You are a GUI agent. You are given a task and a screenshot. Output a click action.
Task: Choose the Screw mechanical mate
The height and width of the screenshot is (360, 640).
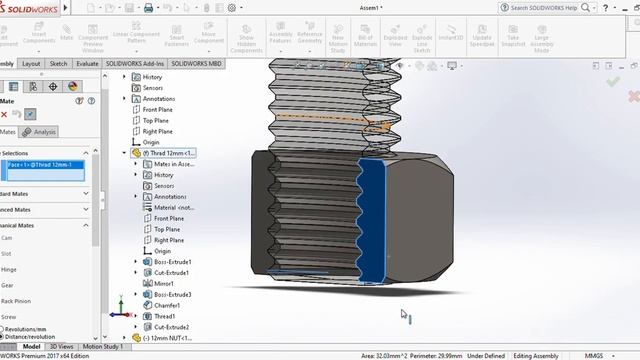point(9,317)
